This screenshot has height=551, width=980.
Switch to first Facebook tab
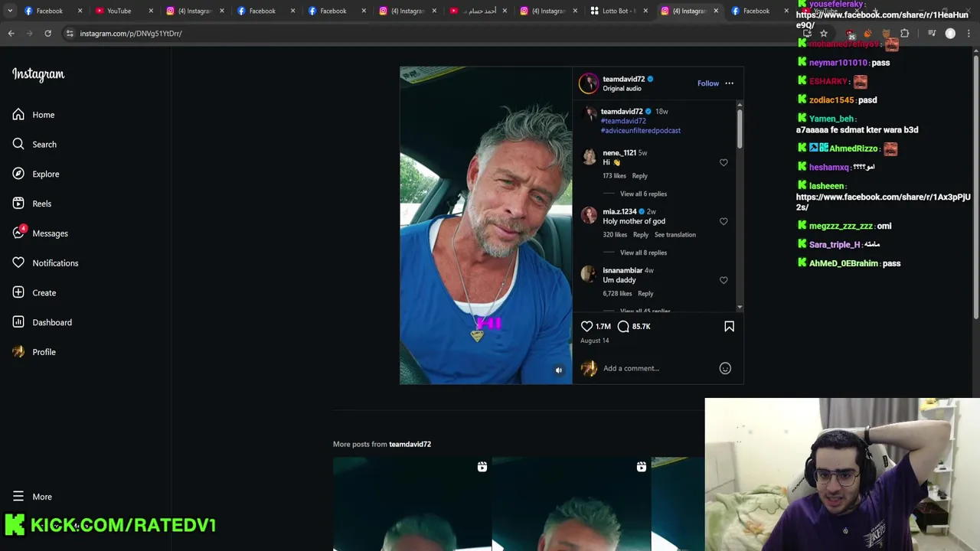coord(49,11)
